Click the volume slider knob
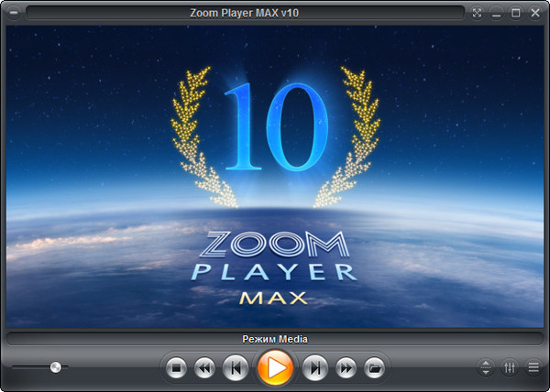Screen dimensions: 550x392 point(56,367)
